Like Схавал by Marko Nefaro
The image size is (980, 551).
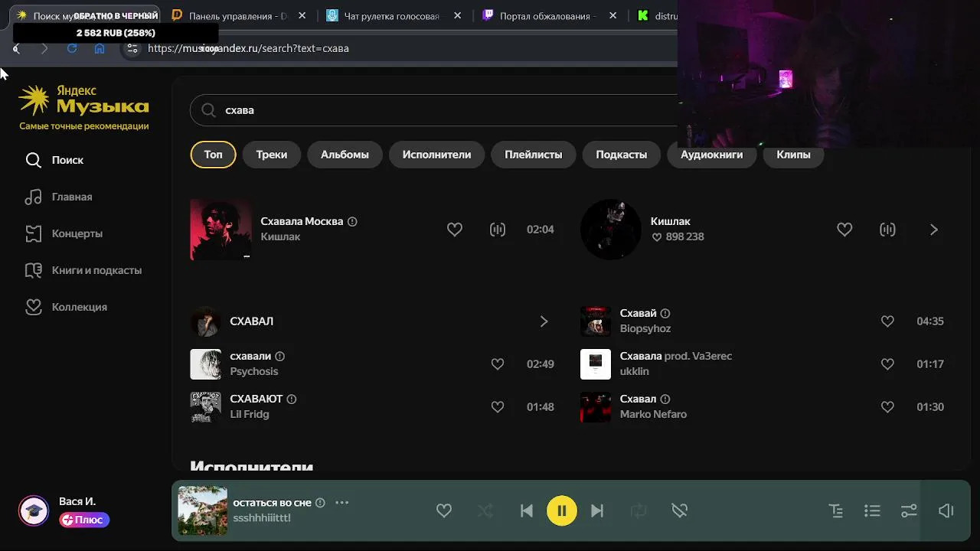[x=887, y=407]
